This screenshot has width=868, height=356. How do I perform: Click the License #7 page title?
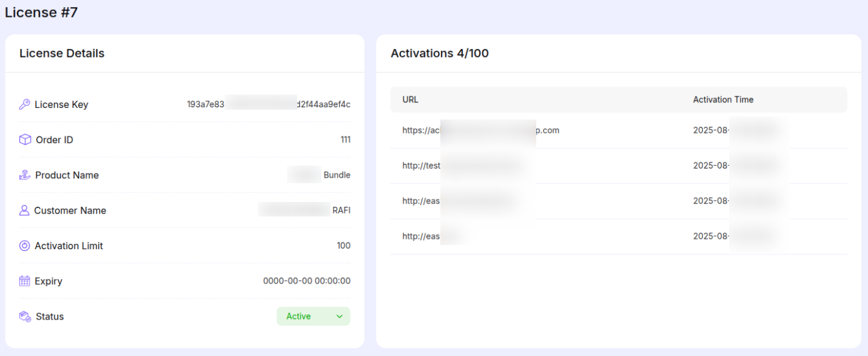(x=41, y=12)
